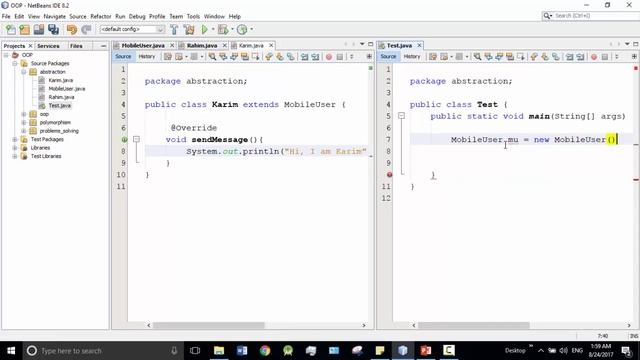The image size is (640, 360).
Task: Minimize the Projects panel
Action: 103,46
